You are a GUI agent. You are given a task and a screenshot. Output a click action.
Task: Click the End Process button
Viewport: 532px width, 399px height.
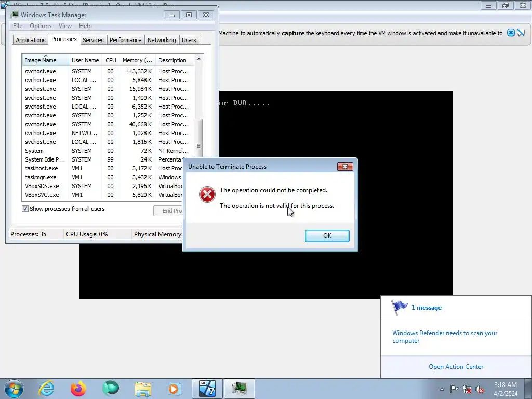tap(168, 211)
